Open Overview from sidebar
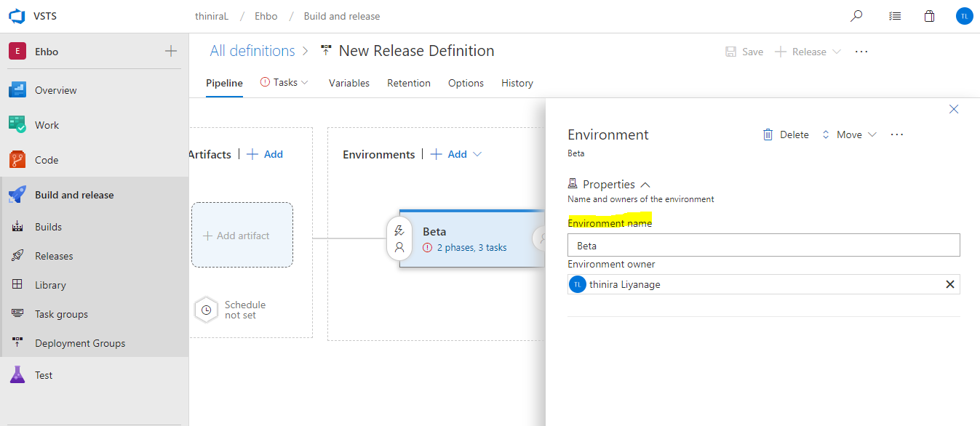This screenshot has height=426, width=980. tap(55, 90)
